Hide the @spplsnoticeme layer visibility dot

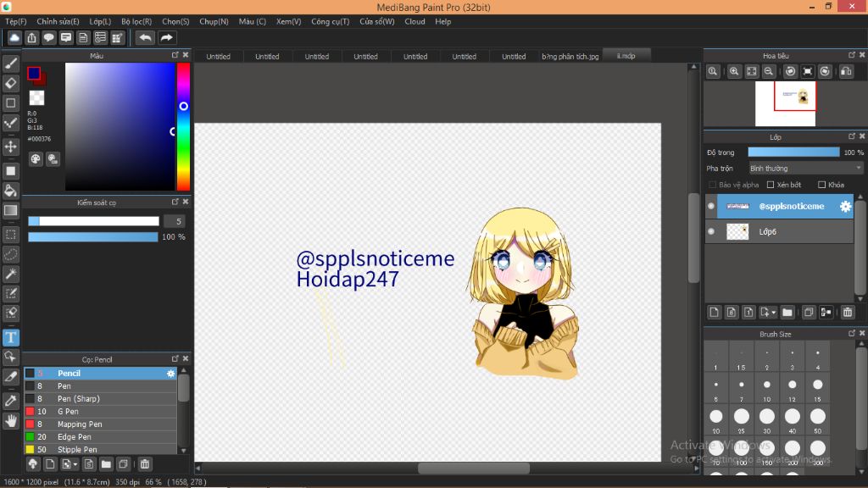pos(711,207)
